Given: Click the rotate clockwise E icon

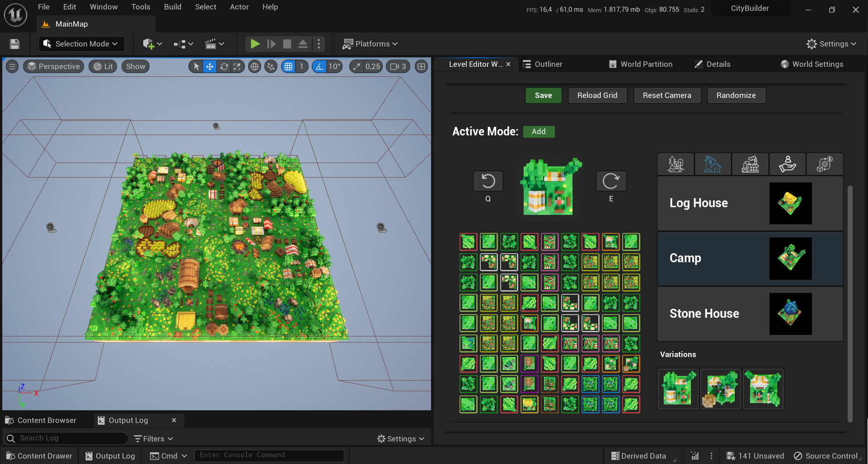Looking at the screenshot, I should pos(611,181).
